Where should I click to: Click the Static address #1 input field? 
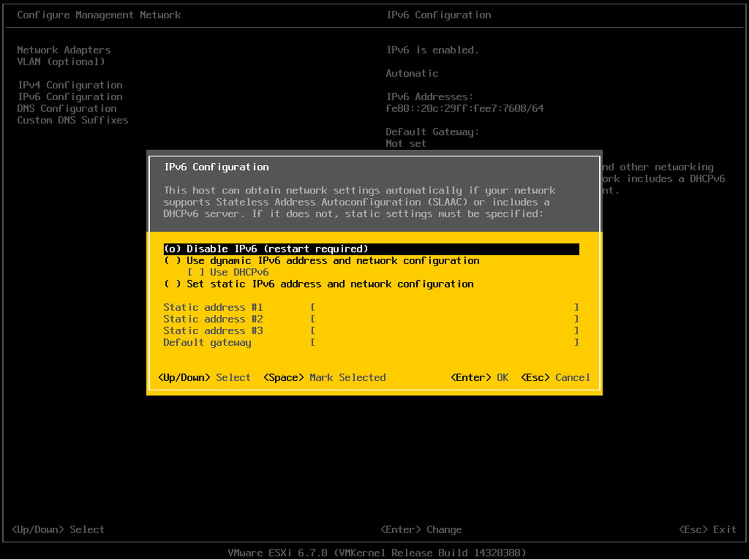(x=444, y=307)
